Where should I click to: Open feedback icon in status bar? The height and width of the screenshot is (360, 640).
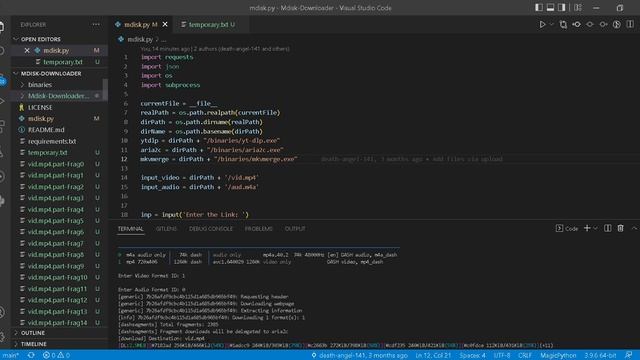[x=629, y=356]
